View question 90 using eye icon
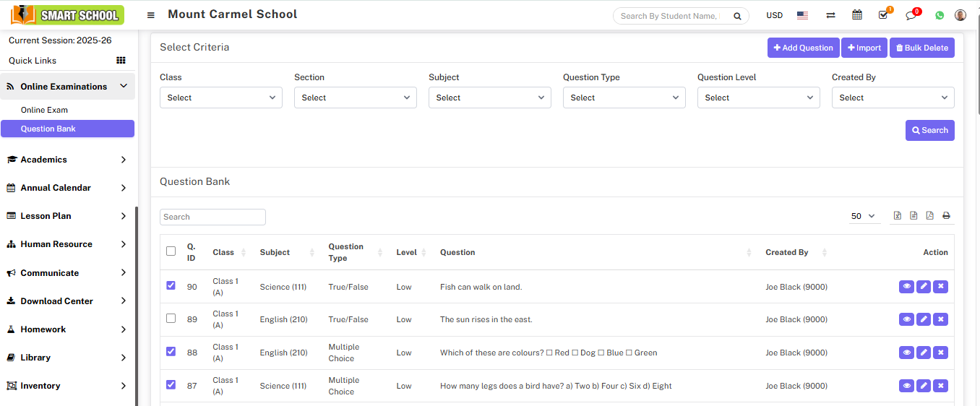This screenshot has height=406, width=980. 906,287
